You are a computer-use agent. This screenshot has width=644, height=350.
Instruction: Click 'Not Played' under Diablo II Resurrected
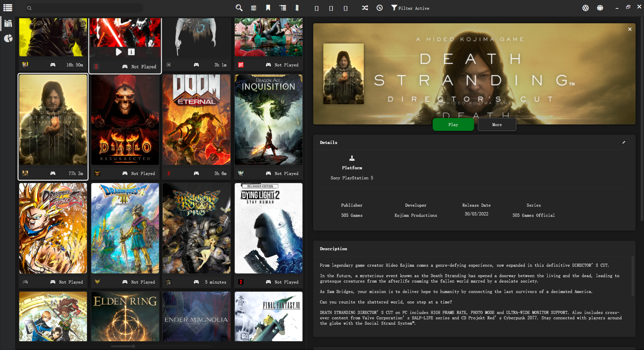[143, 173]
